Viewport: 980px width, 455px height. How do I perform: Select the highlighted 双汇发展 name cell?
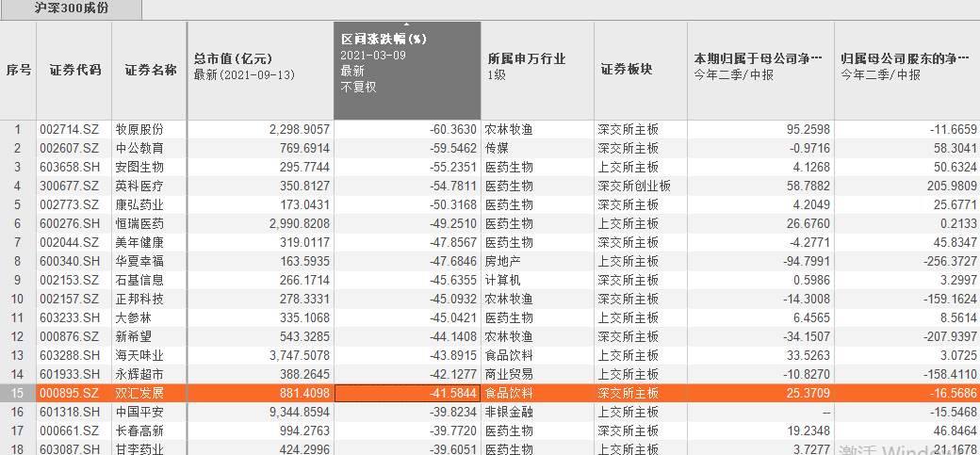coord(150,393)
